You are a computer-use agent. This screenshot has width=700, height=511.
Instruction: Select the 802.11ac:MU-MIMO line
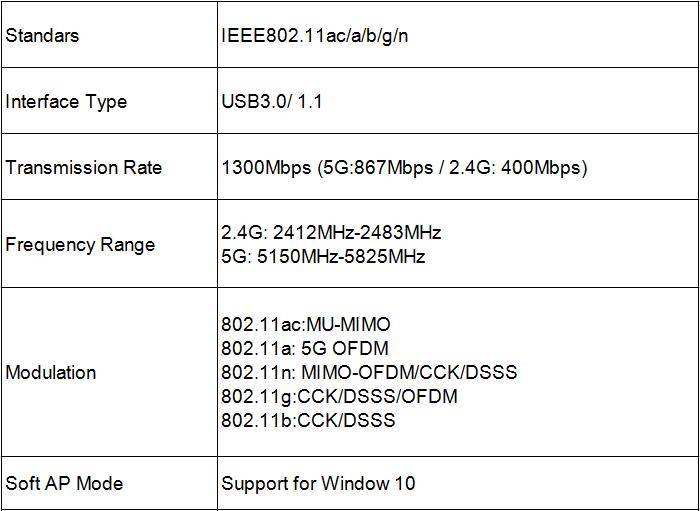(306, 324)
